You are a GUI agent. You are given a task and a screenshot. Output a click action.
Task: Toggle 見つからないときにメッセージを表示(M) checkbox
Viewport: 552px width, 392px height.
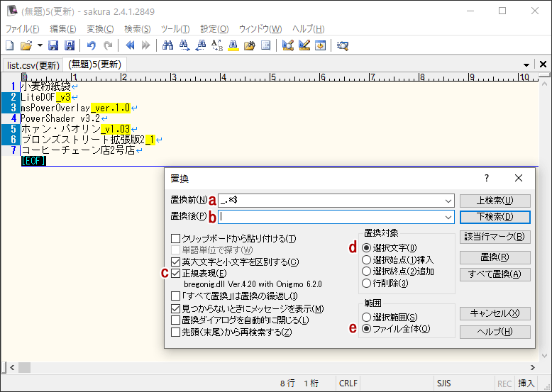[175, 308]
